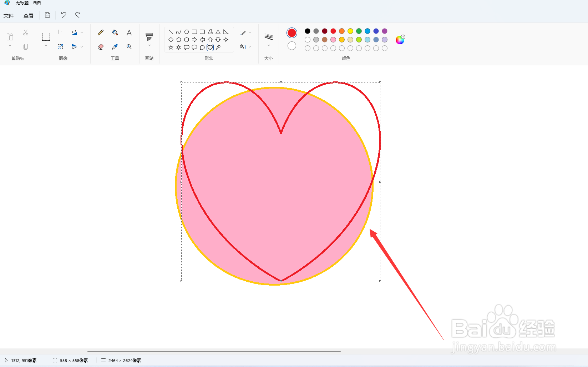Pick the Right arrow shape

tap(194, 40)
